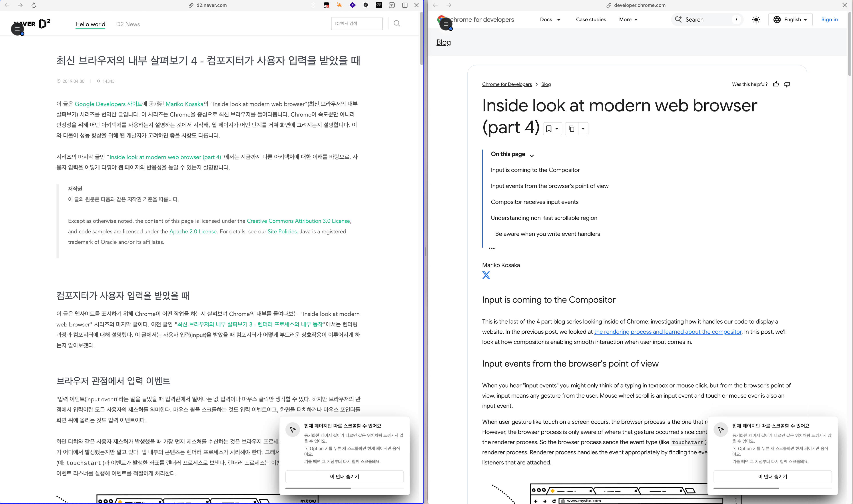Open floating round menu button on Naver D2 page
The image size is (853, 504).
click(x=17, y=29)
